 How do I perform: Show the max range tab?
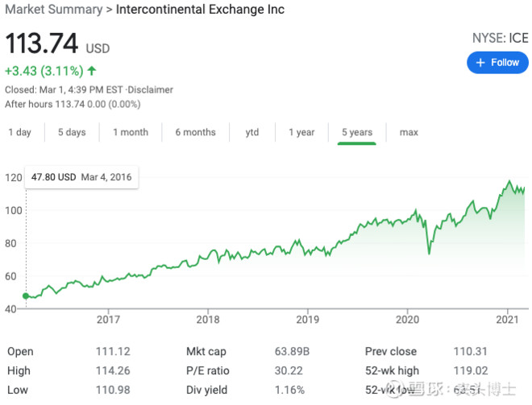(x=409, y=132)
